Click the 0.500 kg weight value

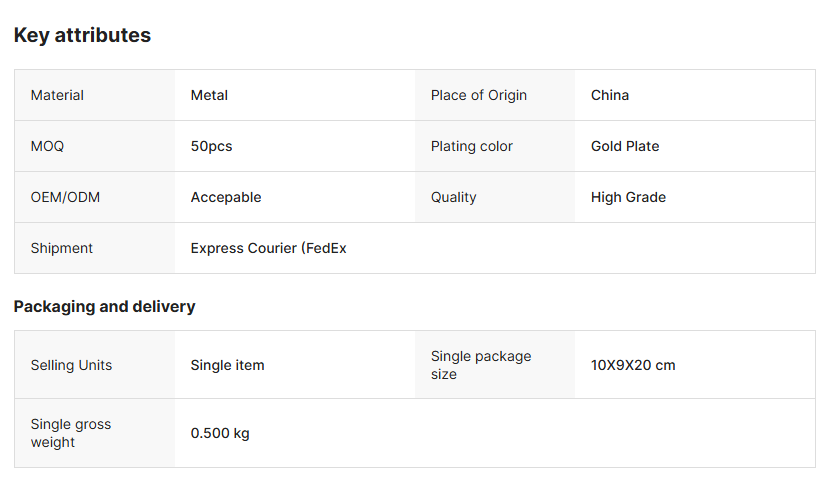click(x=220, y=433)
